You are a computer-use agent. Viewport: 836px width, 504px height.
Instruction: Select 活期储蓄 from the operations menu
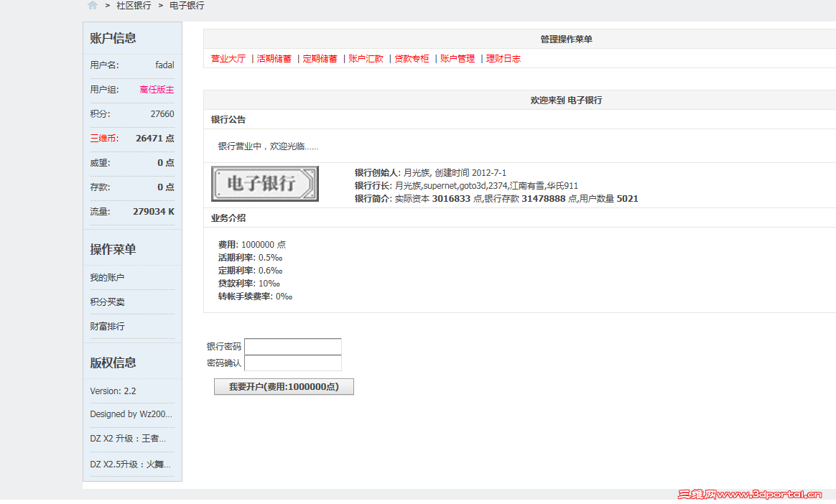click(x=273, y=59)
